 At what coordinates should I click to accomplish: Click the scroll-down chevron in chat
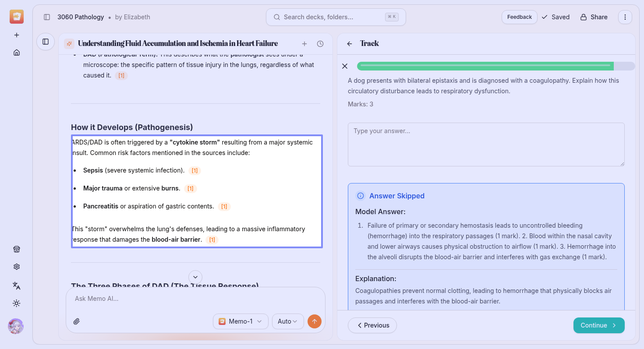[195, 277]
